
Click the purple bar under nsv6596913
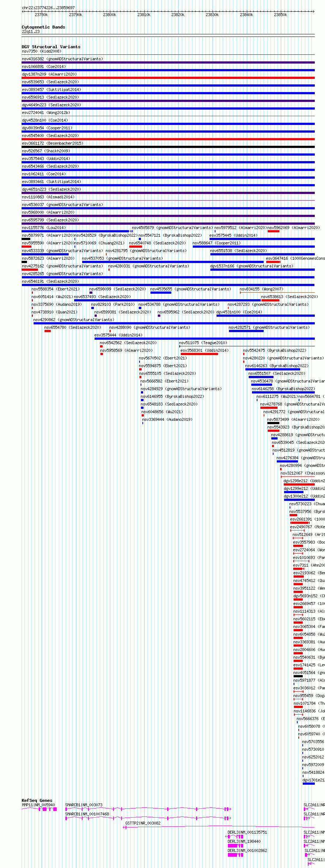(168, 101)
